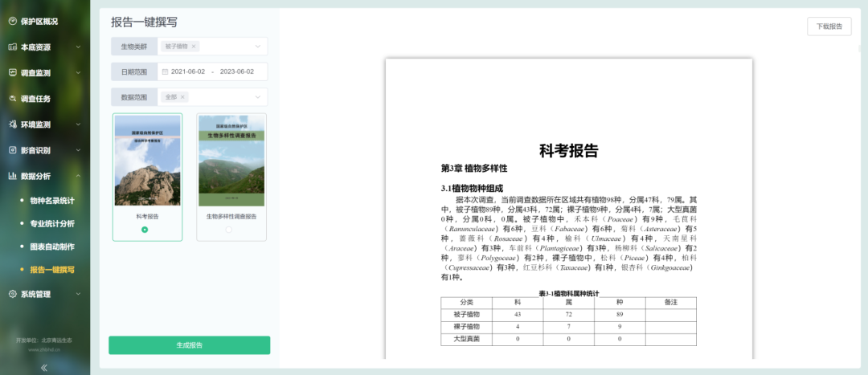Viewport: 868px width, 375px height.
Task: Select the 科考报告 radio button
Action: pyautogui.click(x=145, y=230)
